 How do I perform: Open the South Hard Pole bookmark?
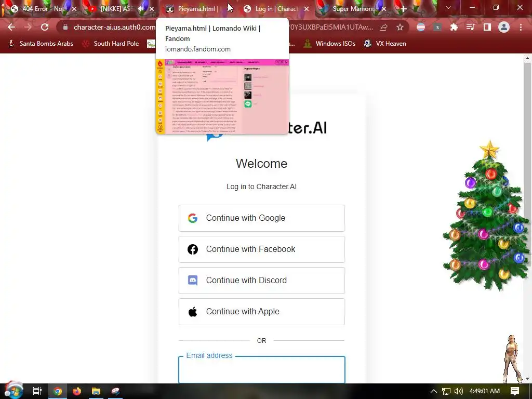[x=111, y=44]
